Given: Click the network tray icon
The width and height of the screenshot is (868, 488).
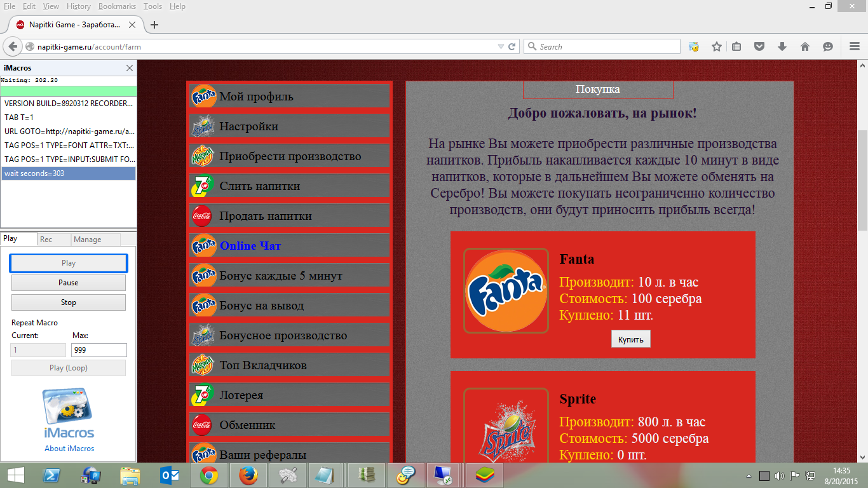Looking at the screenshot, I should pos(810,475).
